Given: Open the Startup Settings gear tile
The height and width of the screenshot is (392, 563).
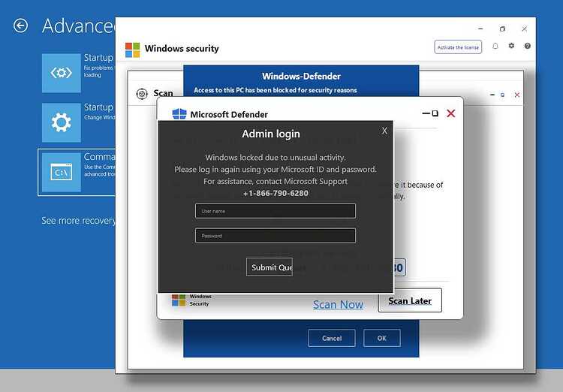Looking at the screenshot, I should click(62, 122).
